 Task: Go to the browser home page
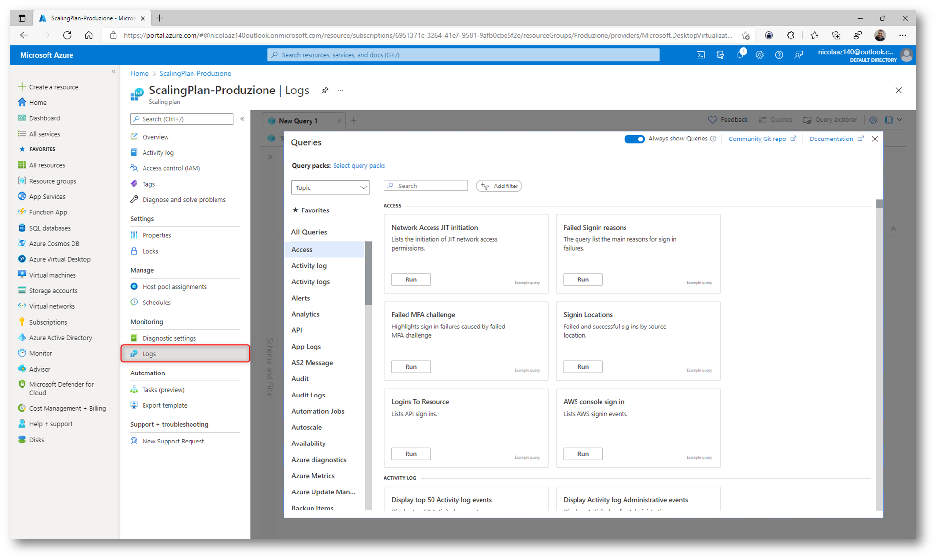pyautogui.click(x=89, y=35)
